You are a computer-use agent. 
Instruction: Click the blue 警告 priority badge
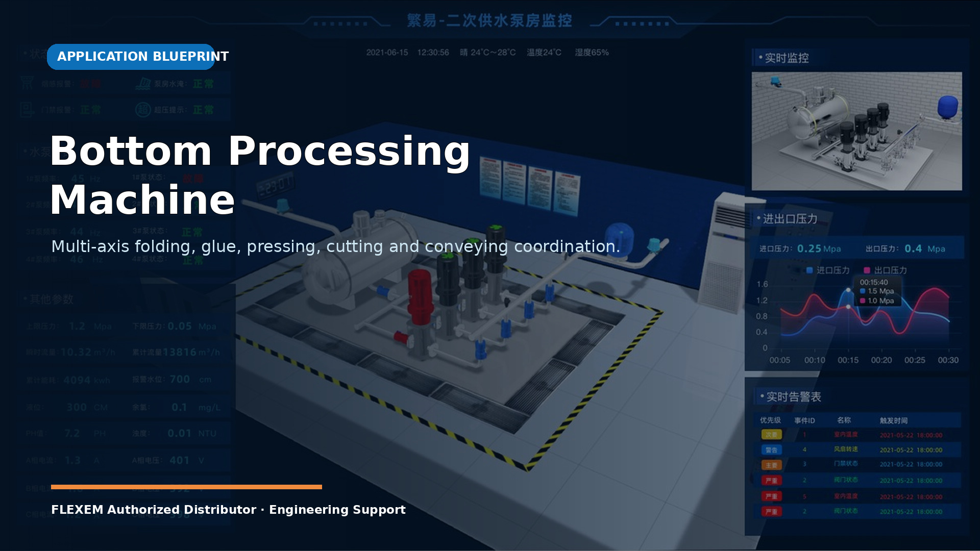[x=772, y=450]
